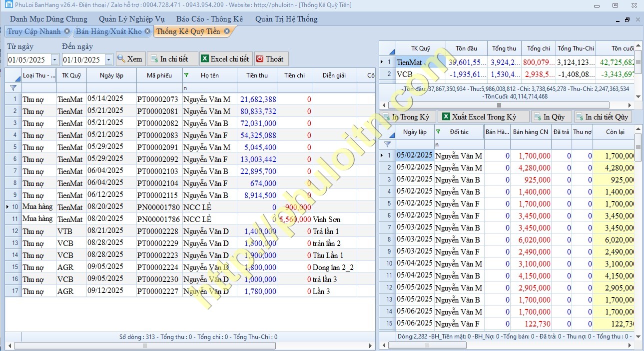Click the filter funnel icon in Họ tên header
The image size is (644, 351).
click(187, 75)
